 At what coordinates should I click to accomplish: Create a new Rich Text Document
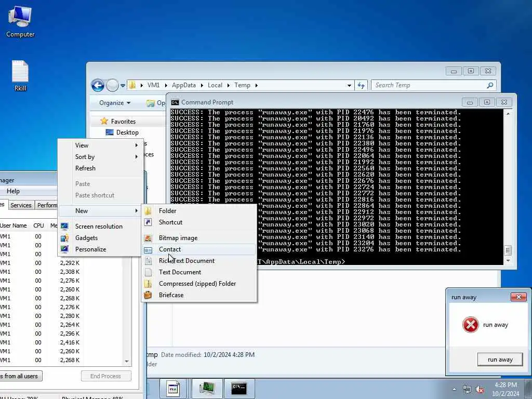pos(199,261)
